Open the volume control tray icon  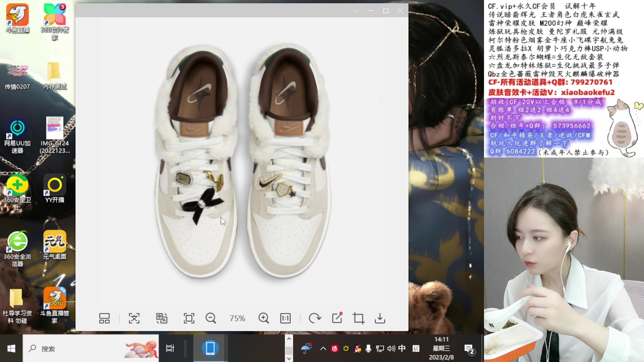391,349
